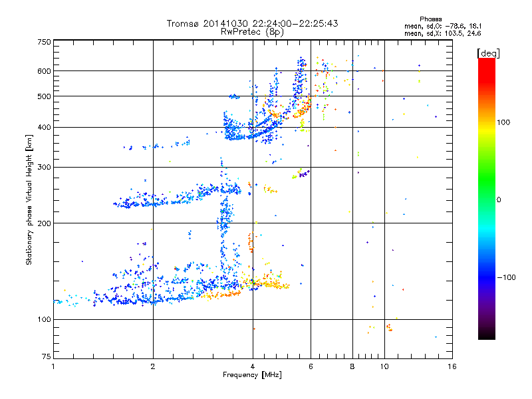Screen dimensions: 532x399
Task: Click the x-axis tick label "2"
Action: click(153, 366)
